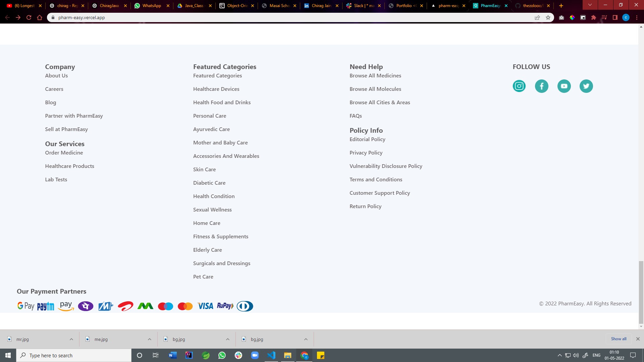The width and height of the screenshot is (644, 362).
Task: Open Chrome three-dot menu
Action: point(637,17)
